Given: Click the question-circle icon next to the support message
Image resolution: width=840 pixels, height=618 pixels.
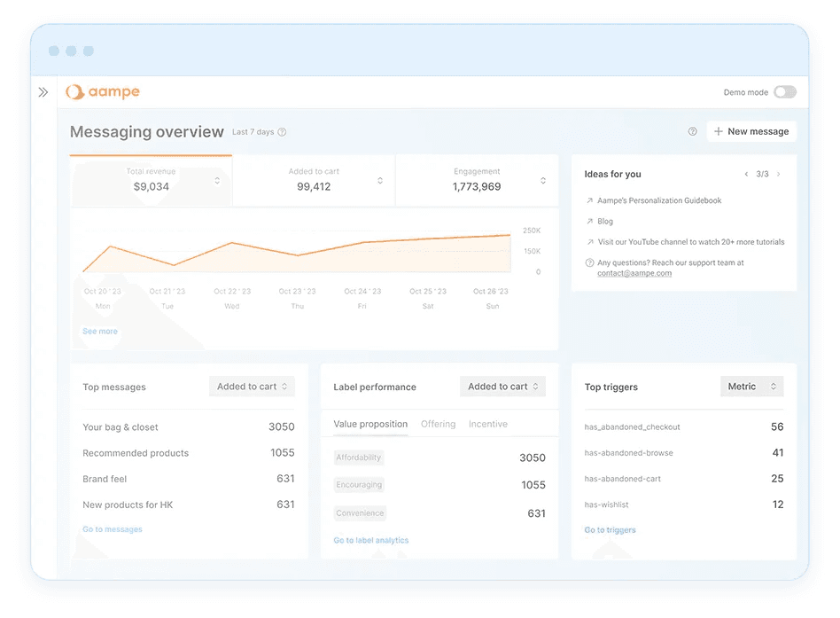Looking at the screenshot, I should coord(587,262).
